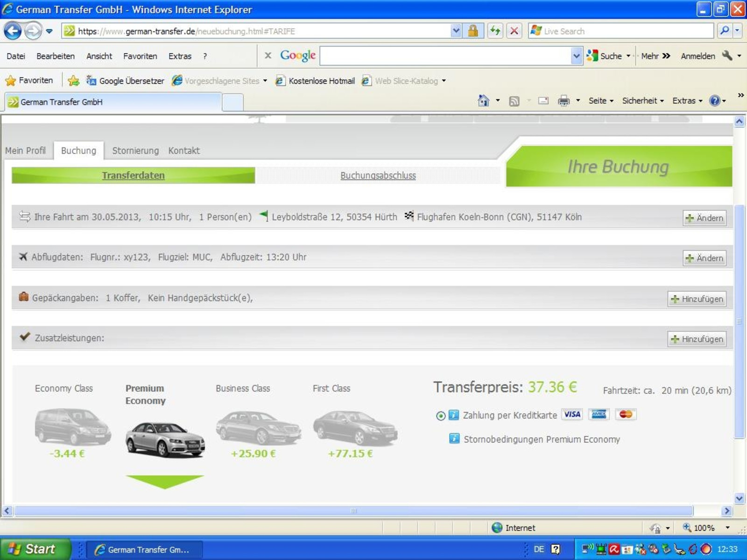This screenshot has height=560, width=747.
Task: Show Mehr Google toolbar options
Action: (x=655, y=56)
